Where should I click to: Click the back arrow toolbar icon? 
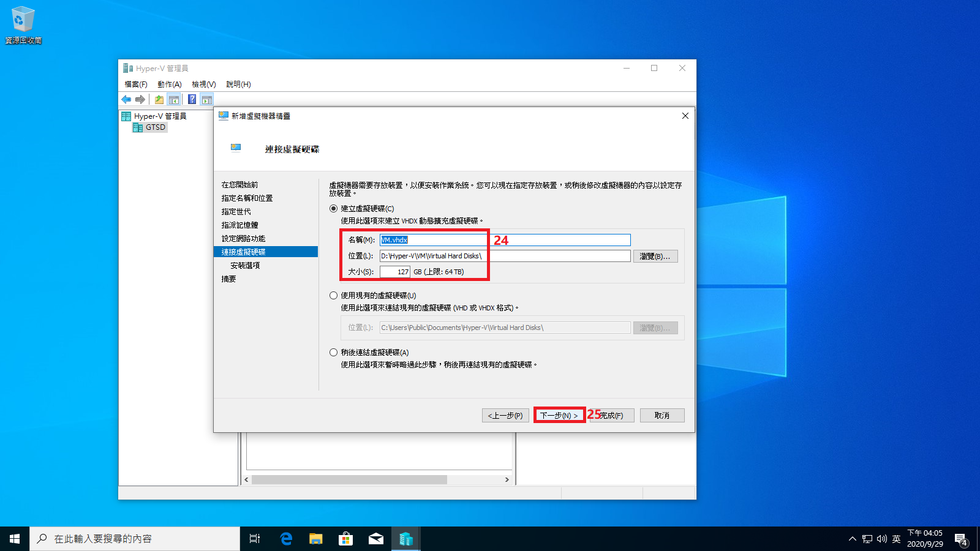coord(126,99)
